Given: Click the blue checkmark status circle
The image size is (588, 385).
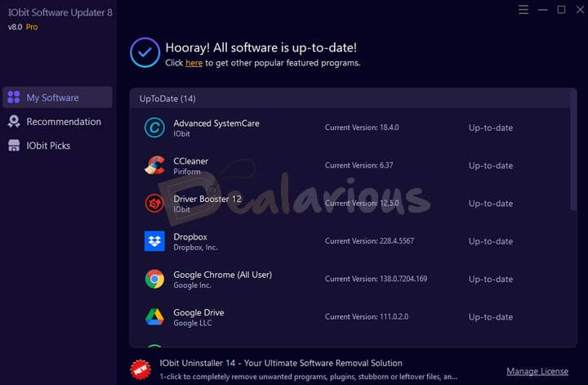Looking at the screenshot, I should [145, 52].
